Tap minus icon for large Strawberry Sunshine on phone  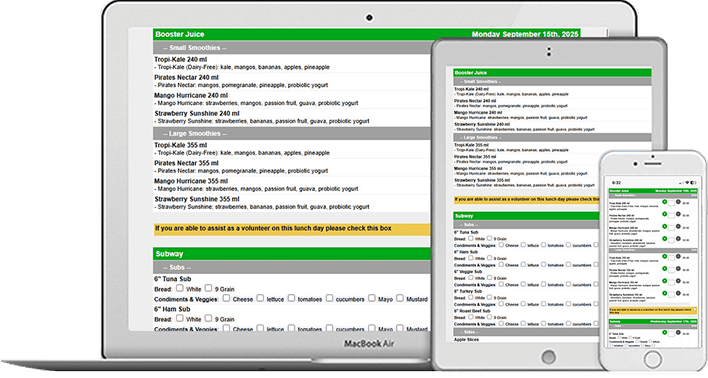tap(678, 293)
